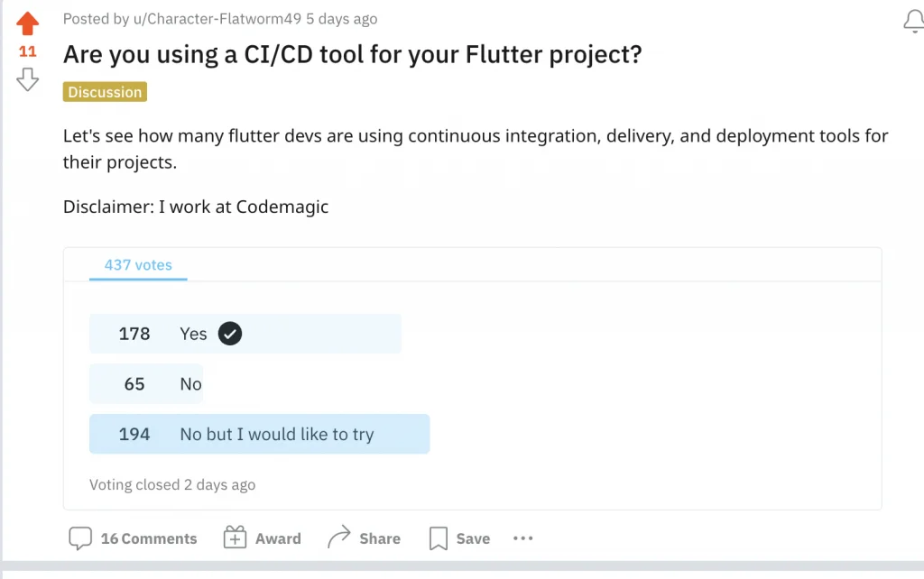Open the three-dot more options menu
Image resolution: width=924 pixels, height=579 pixels.
523,538
